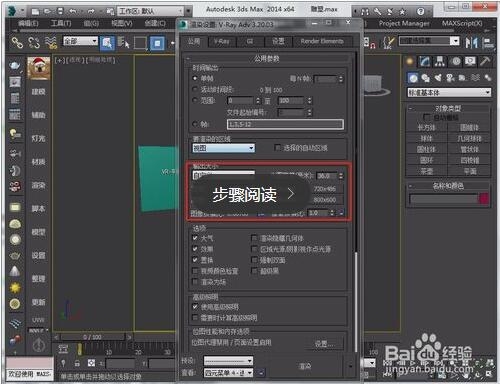Collapse the 名称和颜色 rollout
Viewport: 500px width, 384px height.
click(x=448, y=186)
